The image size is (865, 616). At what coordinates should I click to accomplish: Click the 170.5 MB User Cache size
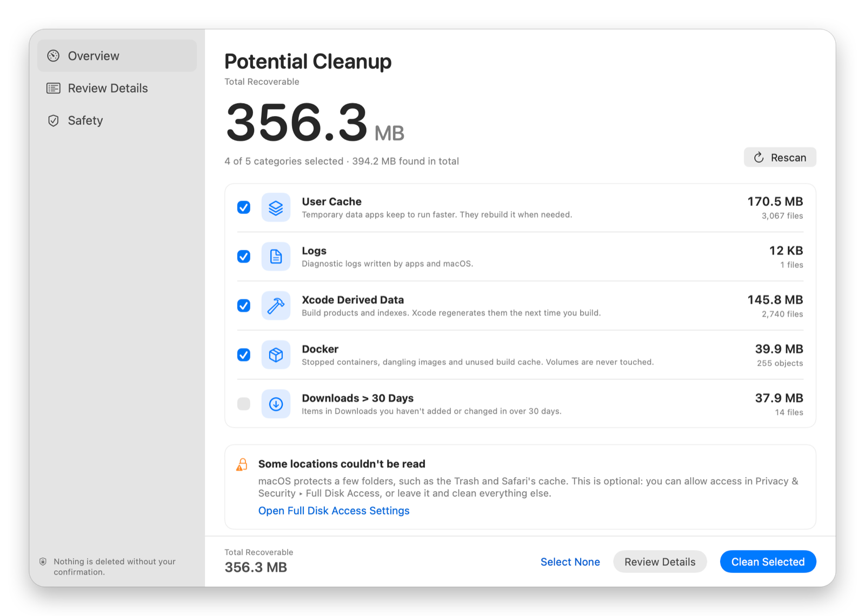coord(775,202)
